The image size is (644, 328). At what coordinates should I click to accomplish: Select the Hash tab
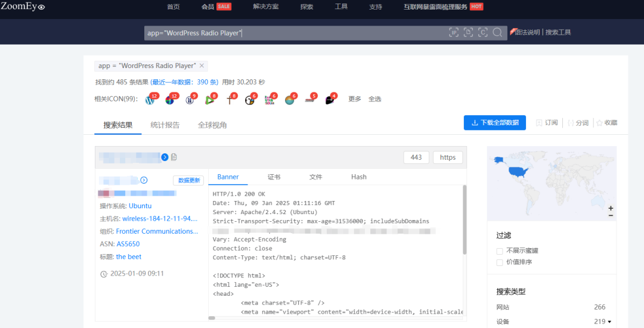pyautogui.click(x=358, y=177)
